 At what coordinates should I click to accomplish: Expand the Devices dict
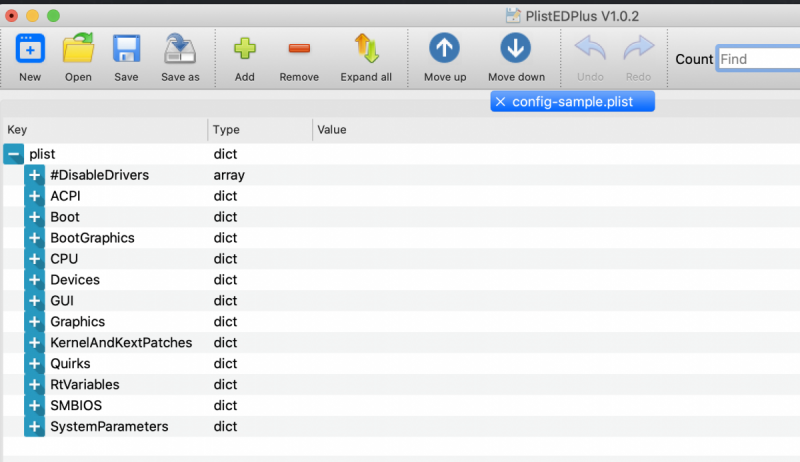(34, 279)
